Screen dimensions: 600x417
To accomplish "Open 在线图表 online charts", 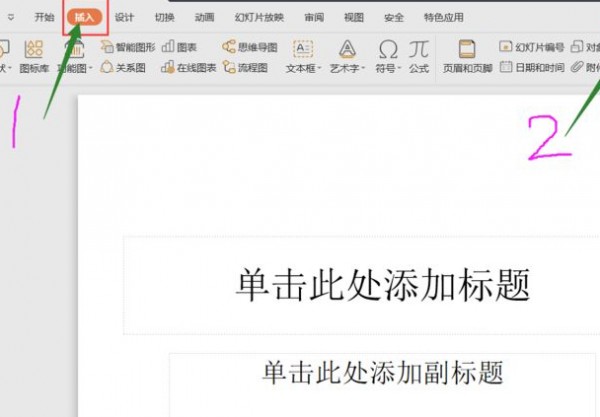I will (188, 68).
